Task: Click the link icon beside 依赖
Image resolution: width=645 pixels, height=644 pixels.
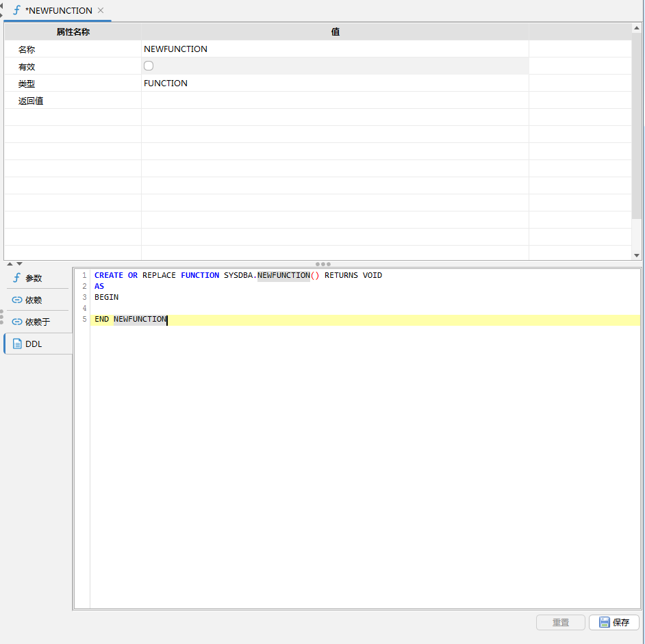Action: click(17, 300)
